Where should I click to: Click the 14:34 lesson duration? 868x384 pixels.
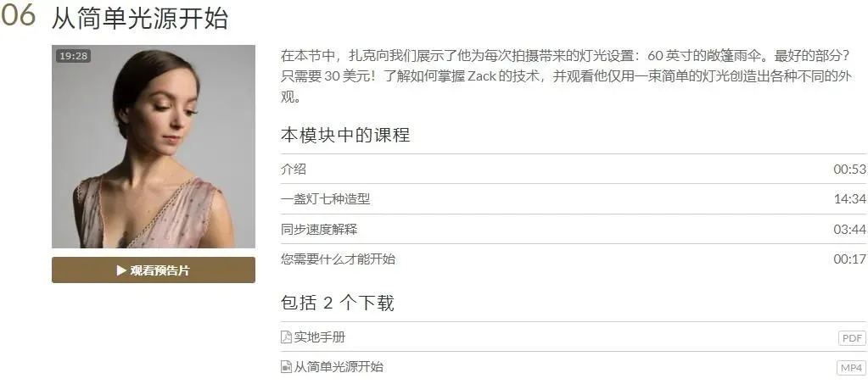(x=849, y=199)
